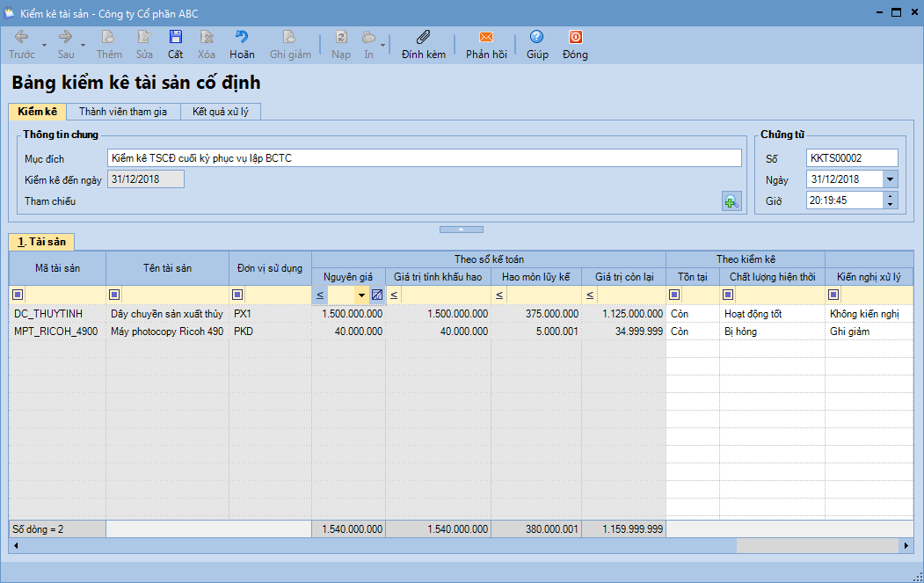Expand the Nguyên giá filter dropdown arrow
Viewport: 924px width, 583px height.
click(360, 295)
